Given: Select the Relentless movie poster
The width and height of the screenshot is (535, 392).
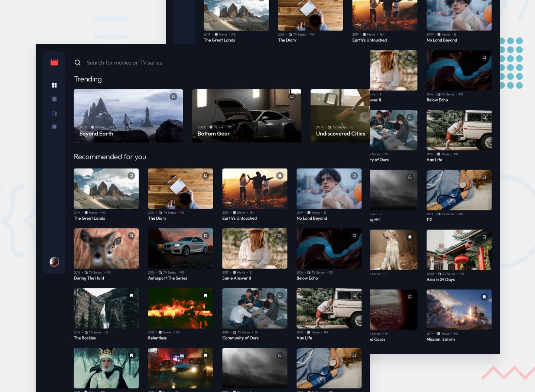Looking at the screenshot, I should [x=180, y=308].
